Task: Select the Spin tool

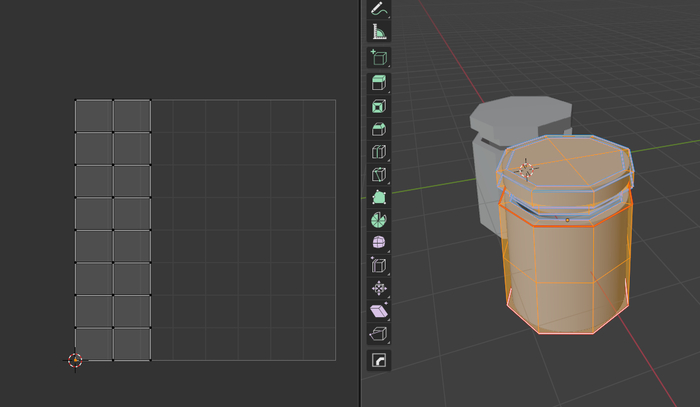Action: coord(379,220)
